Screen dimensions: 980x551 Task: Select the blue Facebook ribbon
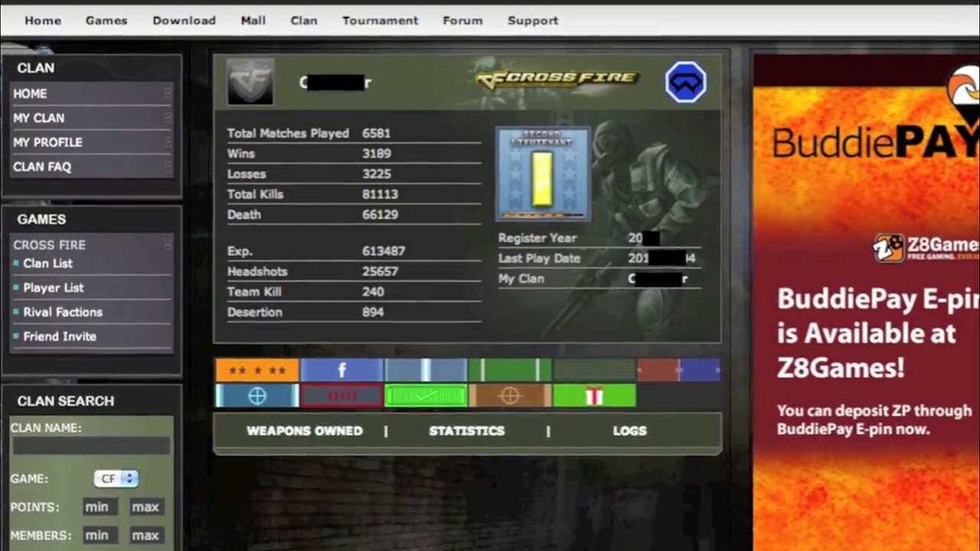pos(341,370)
